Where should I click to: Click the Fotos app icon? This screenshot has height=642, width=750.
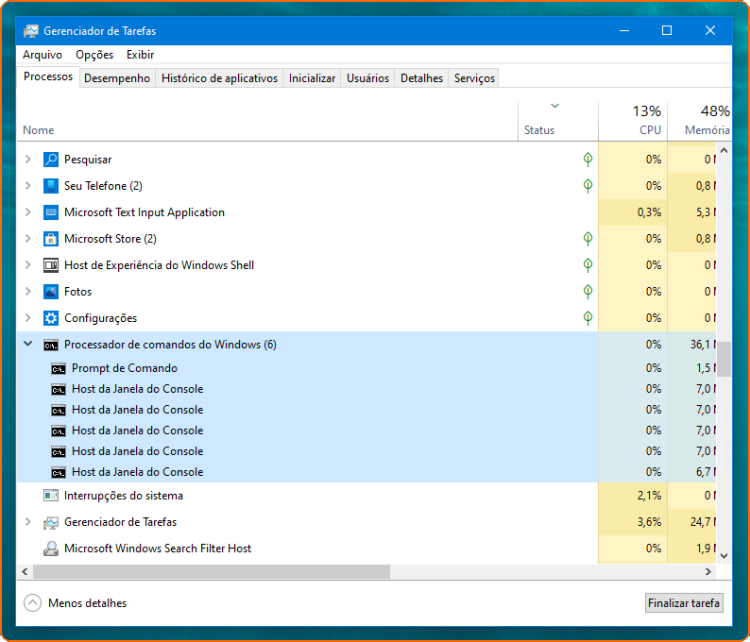pyautogui.click(x=51, y=291)
